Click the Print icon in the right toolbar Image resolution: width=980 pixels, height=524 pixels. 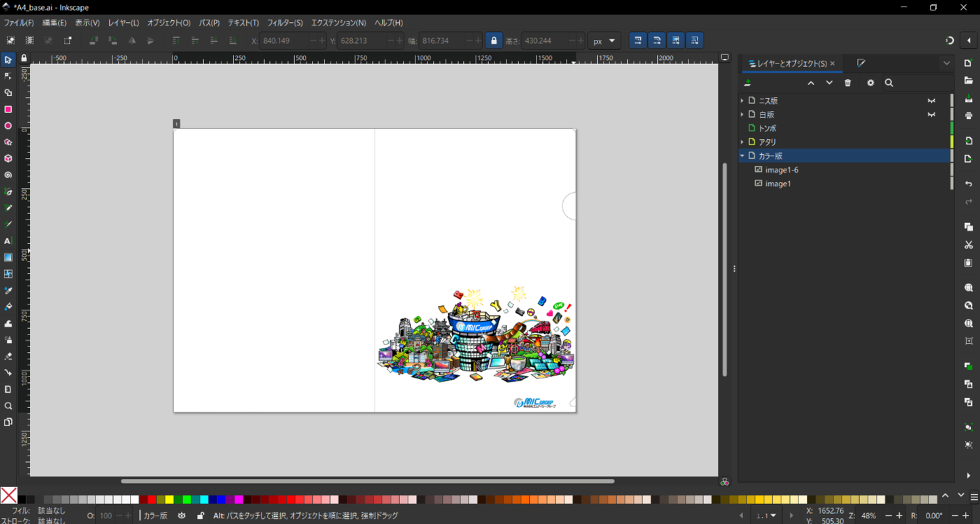969,116
